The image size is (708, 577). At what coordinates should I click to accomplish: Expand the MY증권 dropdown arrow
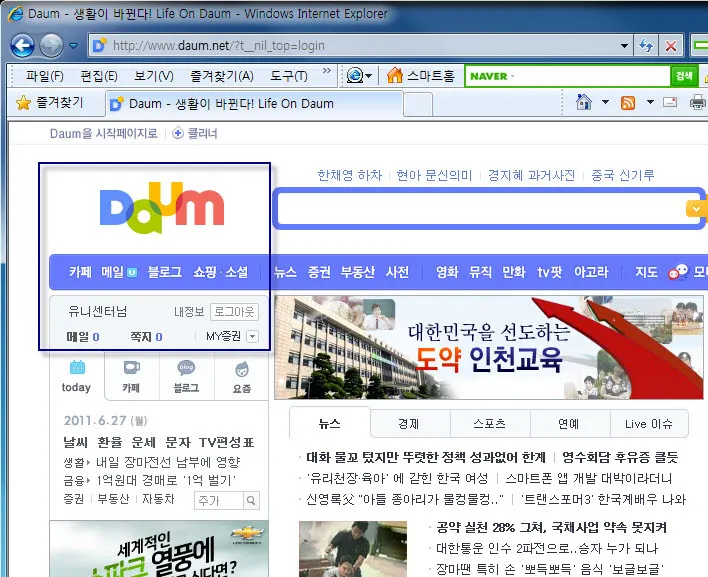[252, 337]
